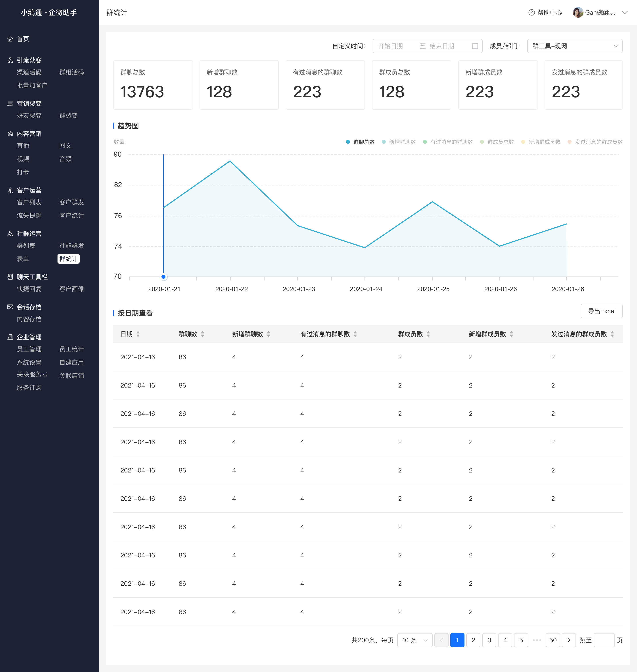This screenshot has height=672, width=637.
Task: Open 客户统计 in sidebar
Action: coord(72,215)
